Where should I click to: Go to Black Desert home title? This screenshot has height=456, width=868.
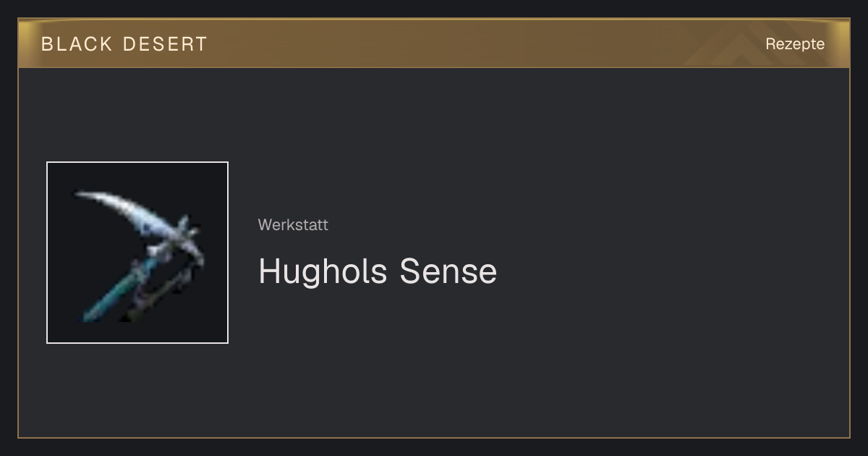[124, 44]
